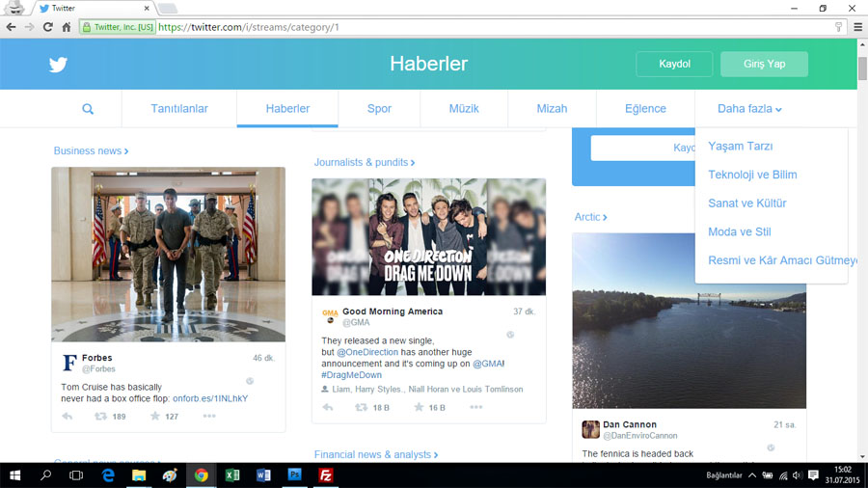
Task: Reload the page with refresh icon
Action: [x=47, y=27]
